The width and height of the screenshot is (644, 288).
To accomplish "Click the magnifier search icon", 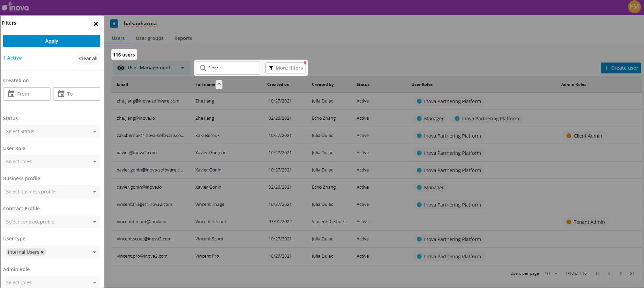I will pos(203,68).
